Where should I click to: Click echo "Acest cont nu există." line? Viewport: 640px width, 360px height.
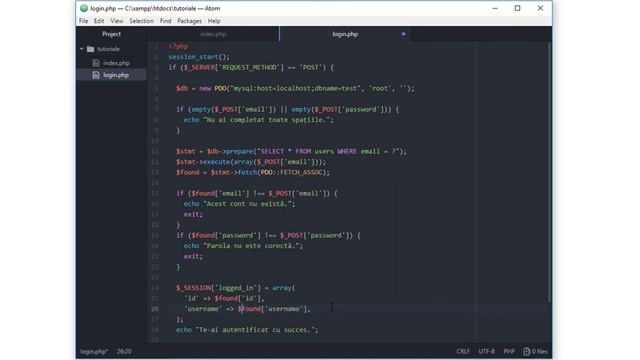tap(239, 204)
